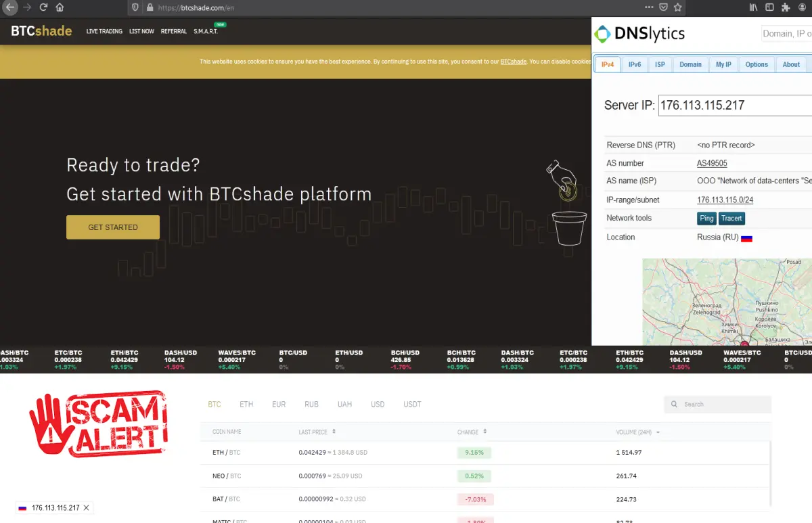This screenshot has height=523, width=812.
Task: Toggle the browser sidebar icon
Action: 769,7
